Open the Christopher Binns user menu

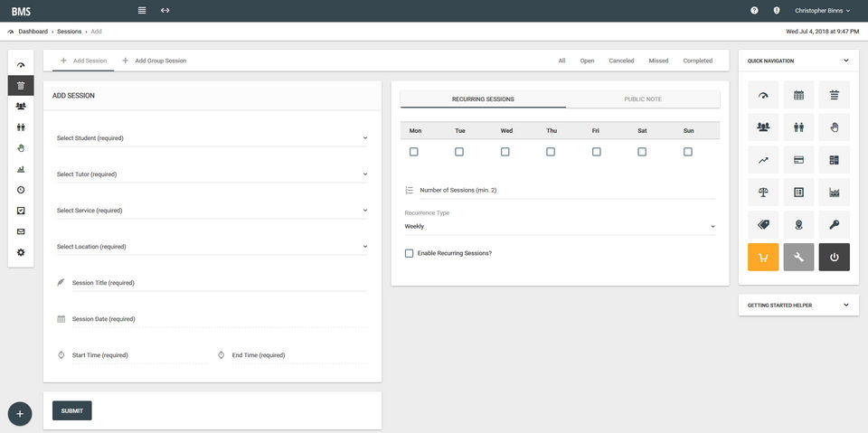coord(823,11)
